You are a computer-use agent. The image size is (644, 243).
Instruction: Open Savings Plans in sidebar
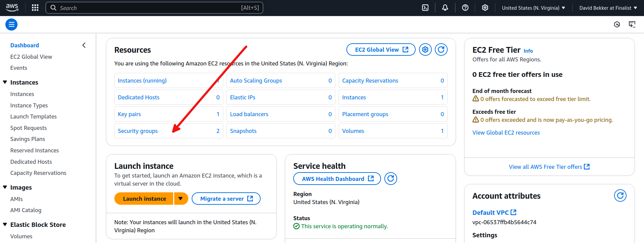(28, 139)
